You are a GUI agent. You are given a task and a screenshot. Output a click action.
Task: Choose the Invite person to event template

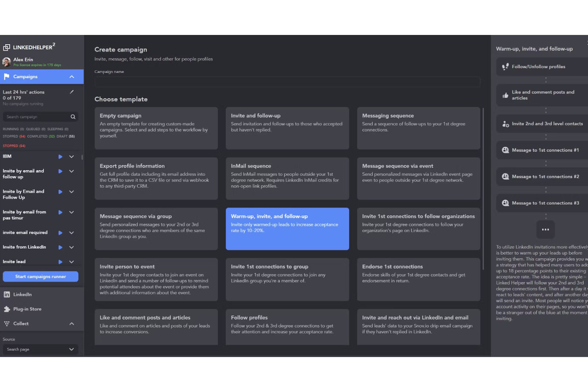coord(156,280)
